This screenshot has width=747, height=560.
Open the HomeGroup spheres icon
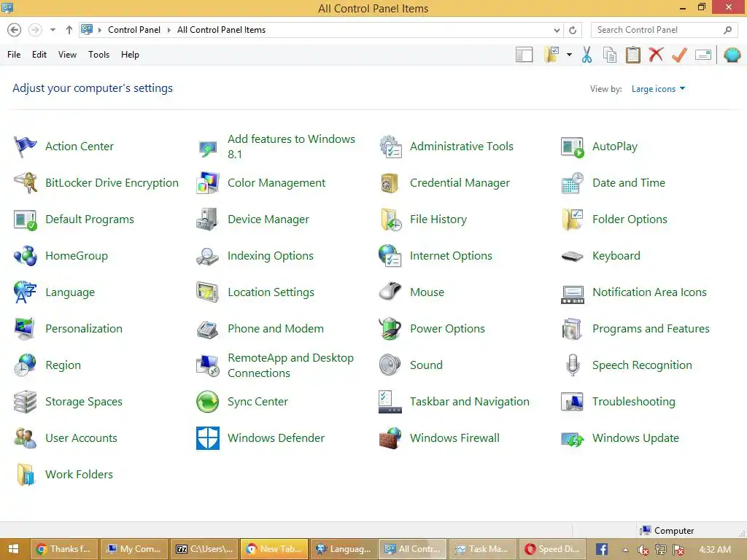(26, 256)
